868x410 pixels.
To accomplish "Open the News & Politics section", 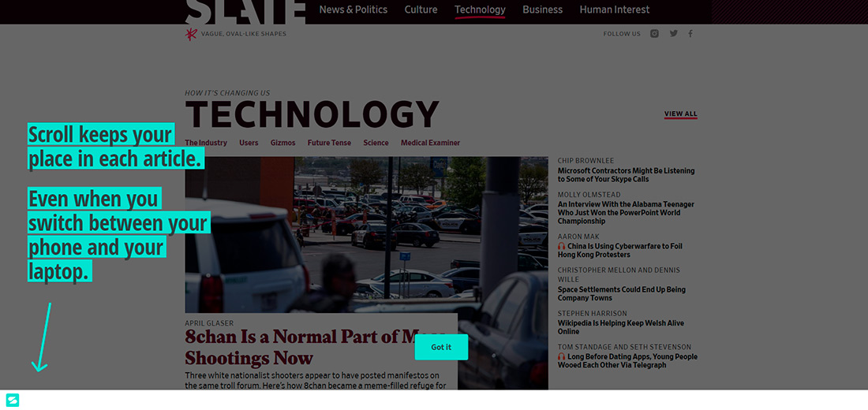I will (x=353, y=9).
